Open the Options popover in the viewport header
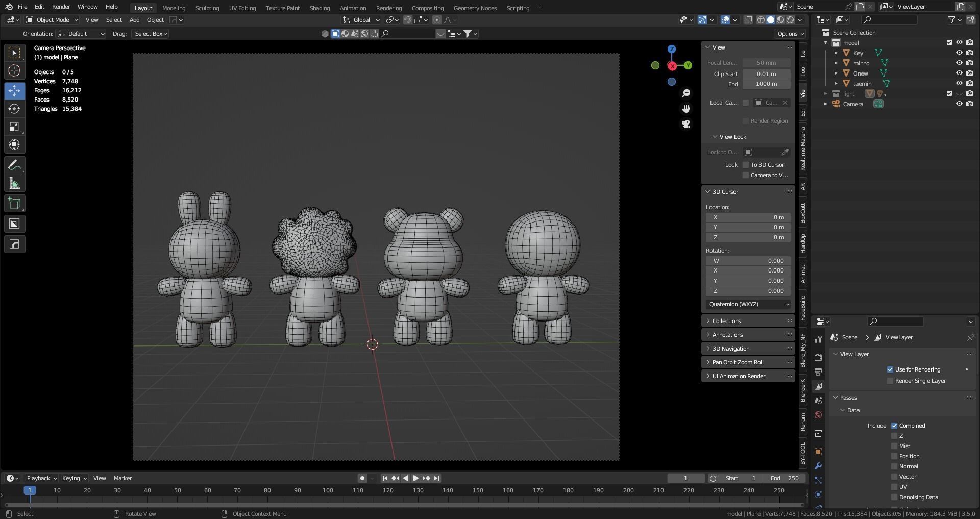Screen dimensions: 980x519 click(x=790, y=34)
